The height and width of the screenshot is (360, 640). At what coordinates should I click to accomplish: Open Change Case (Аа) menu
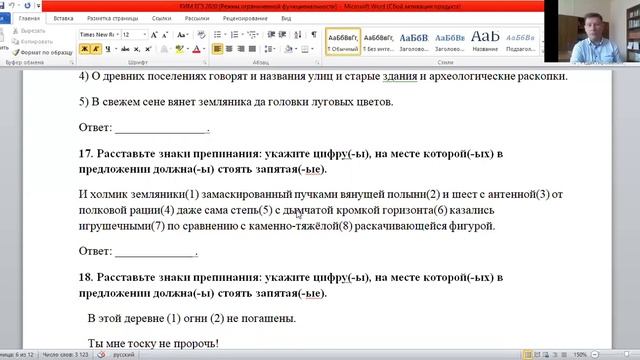coord(182,35)
